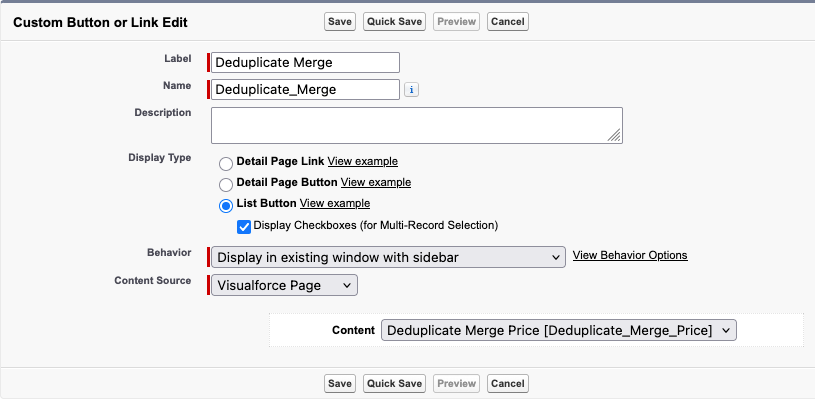Focus the Name input field

305,89
